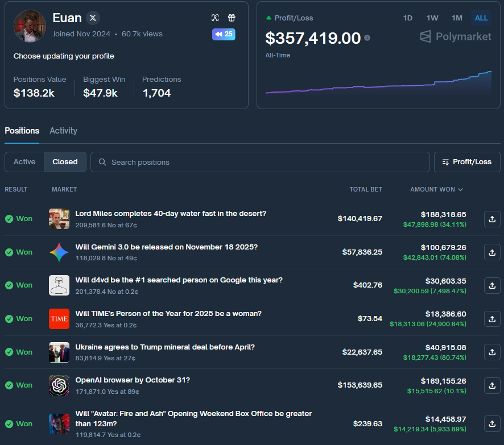This screenshot has height=445, width=504.
Task: Share the OpenAI browser position
Action: [x=492, y=385]
